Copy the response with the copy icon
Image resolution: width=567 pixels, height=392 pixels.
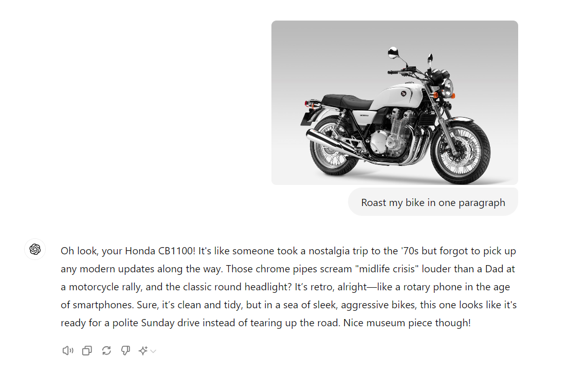(87, 351)
